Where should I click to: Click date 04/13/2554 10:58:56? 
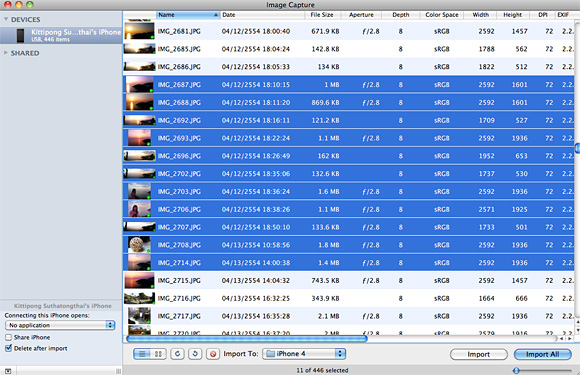coord(256,245)
